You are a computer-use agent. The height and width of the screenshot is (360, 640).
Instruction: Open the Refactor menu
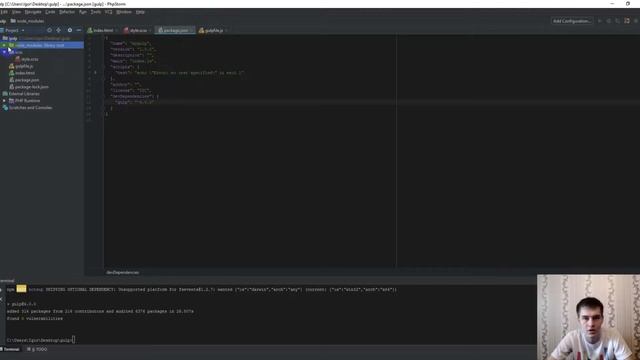pos(67,12)
